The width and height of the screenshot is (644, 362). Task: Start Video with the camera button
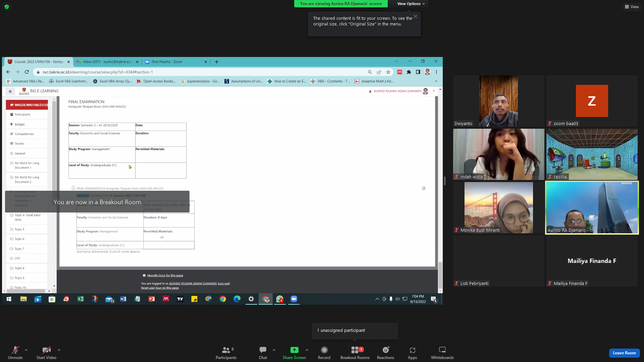coord(46,353)
